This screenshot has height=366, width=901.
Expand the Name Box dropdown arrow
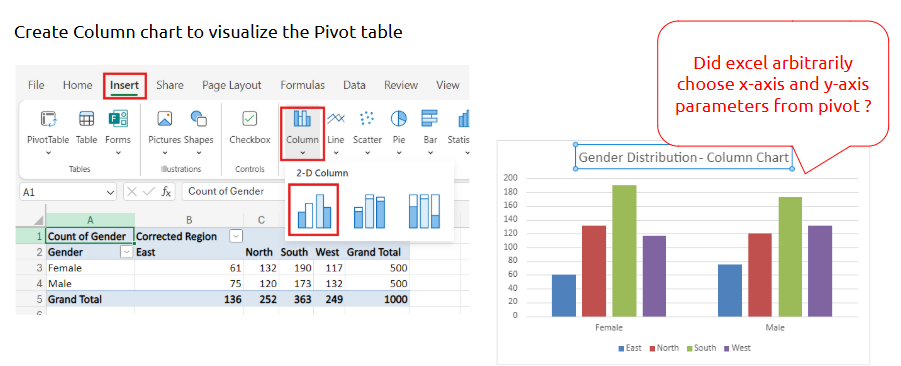pos(111,192)
